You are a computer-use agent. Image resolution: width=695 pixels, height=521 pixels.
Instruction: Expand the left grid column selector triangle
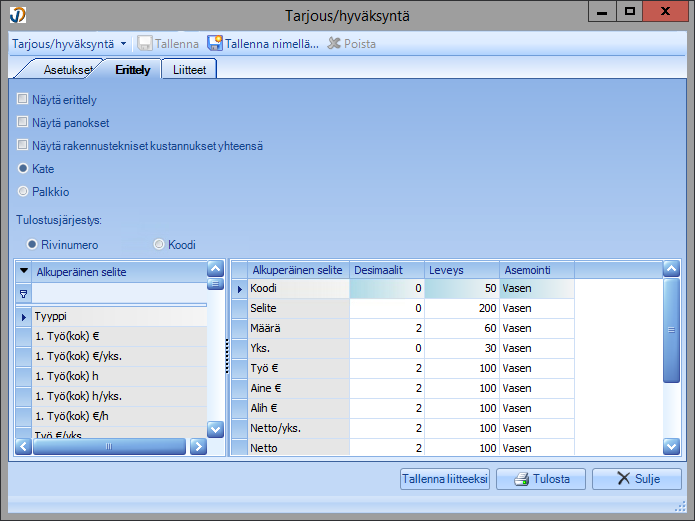24,270
